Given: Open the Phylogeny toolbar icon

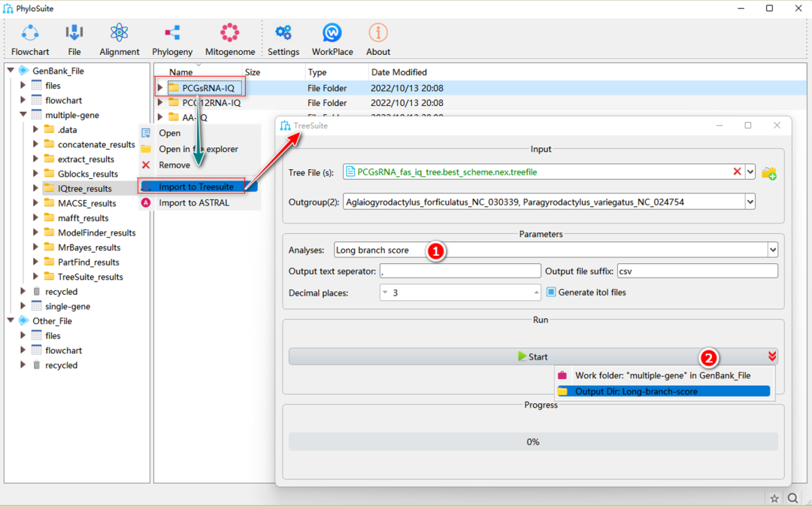Looking at the screenshot, I should click(x=172, y=33).
